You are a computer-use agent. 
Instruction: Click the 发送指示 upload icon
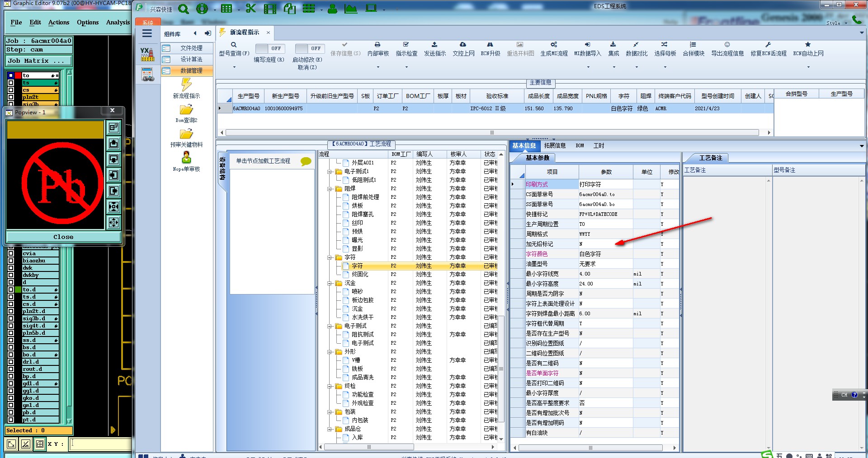tap(434, 45)
